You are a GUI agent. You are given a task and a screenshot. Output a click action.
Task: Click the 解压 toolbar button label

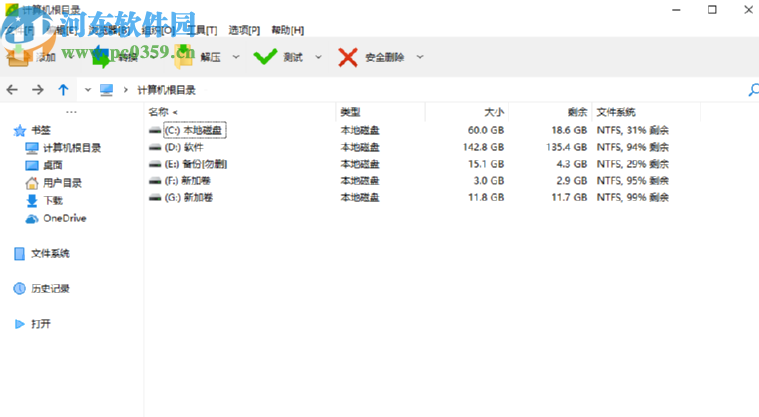coord(211,57)
